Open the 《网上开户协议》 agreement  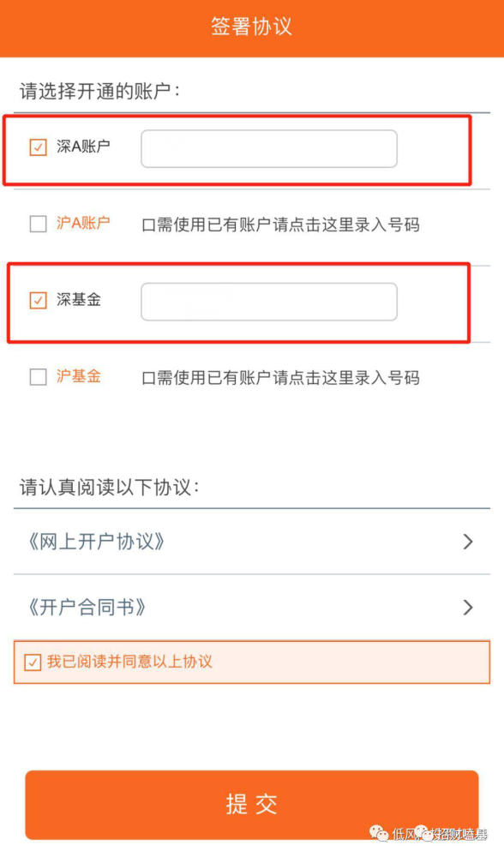click(x=96, y=542)
